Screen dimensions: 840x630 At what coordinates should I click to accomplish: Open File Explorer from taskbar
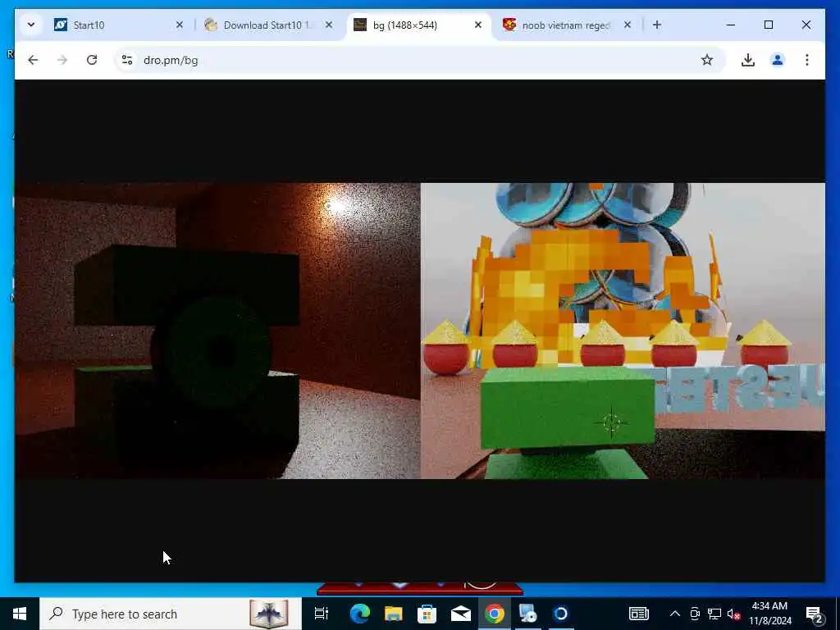(x=393, y=614)
